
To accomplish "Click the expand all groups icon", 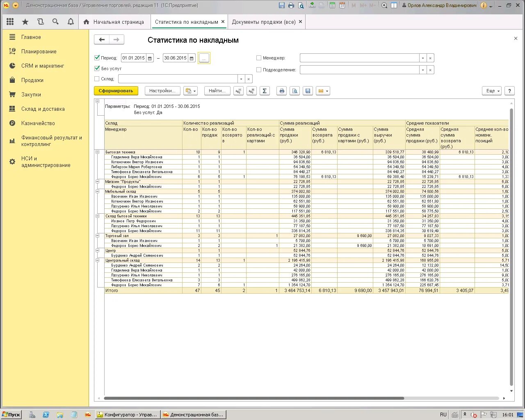I will coord(251,91).
